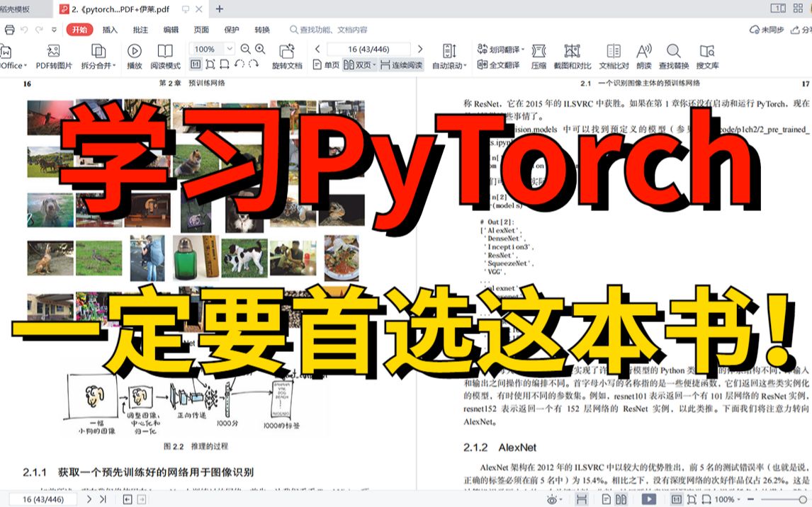
Task: Click the 稻壳模板 tab
Action: point(16,8)
